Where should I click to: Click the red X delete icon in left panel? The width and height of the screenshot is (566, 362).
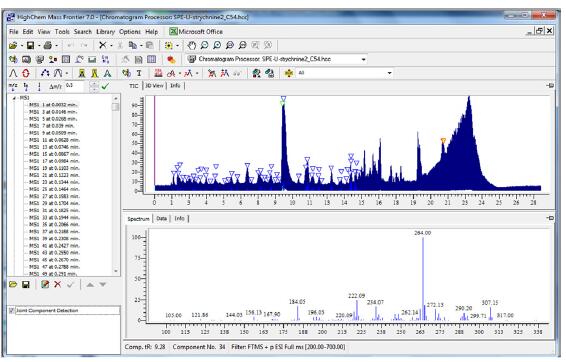point(57,284)
